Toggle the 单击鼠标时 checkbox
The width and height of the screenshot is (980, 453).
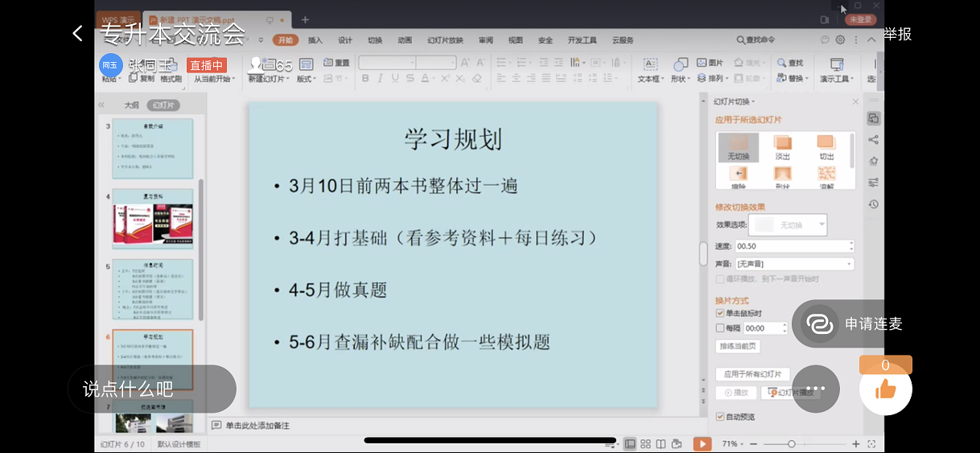pos(720,313)
